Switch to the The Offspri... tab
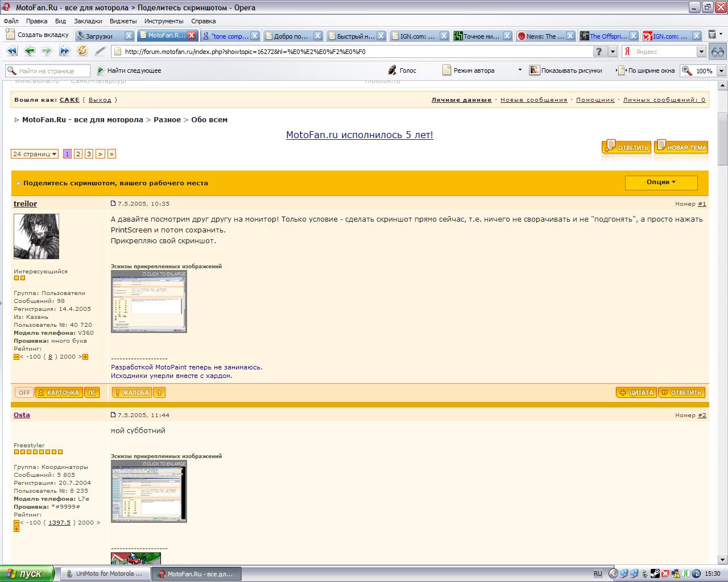Screen dimensions: 728x582 coord(607,36)
